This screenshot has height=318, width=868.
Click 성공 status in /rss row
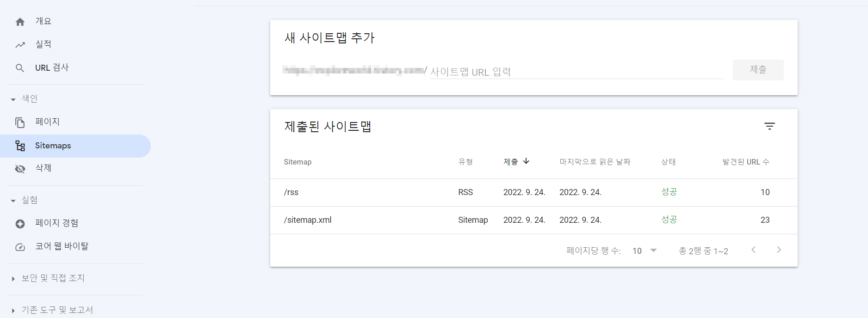click(x=669, y=192)
